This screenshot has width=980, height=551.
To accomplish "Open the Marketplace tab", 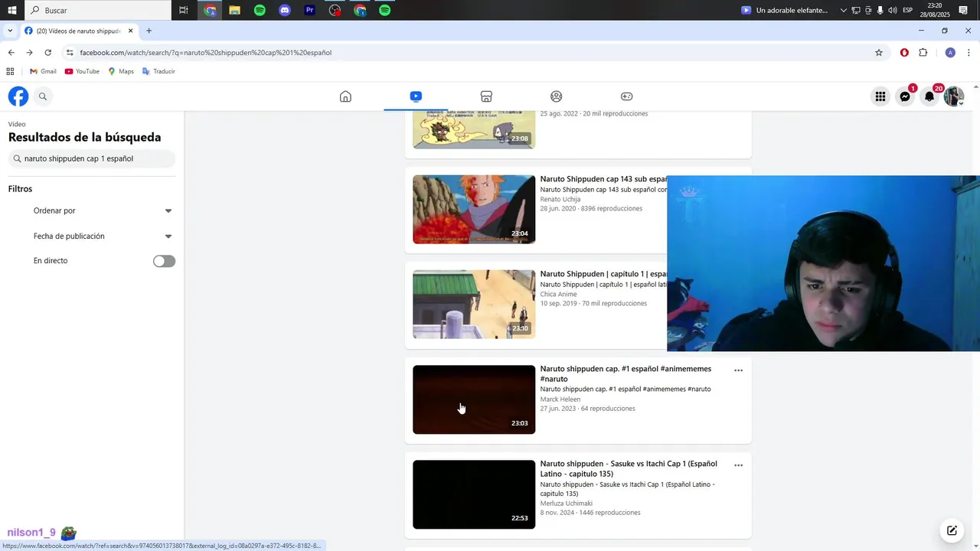I will click(x=486, y=96).
